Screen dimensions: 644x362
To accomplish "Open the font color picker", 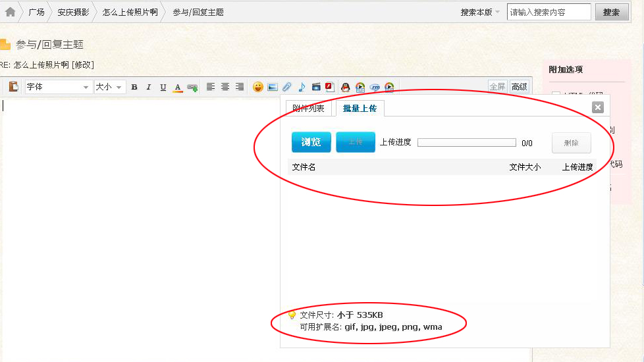I will pos(177,87).
